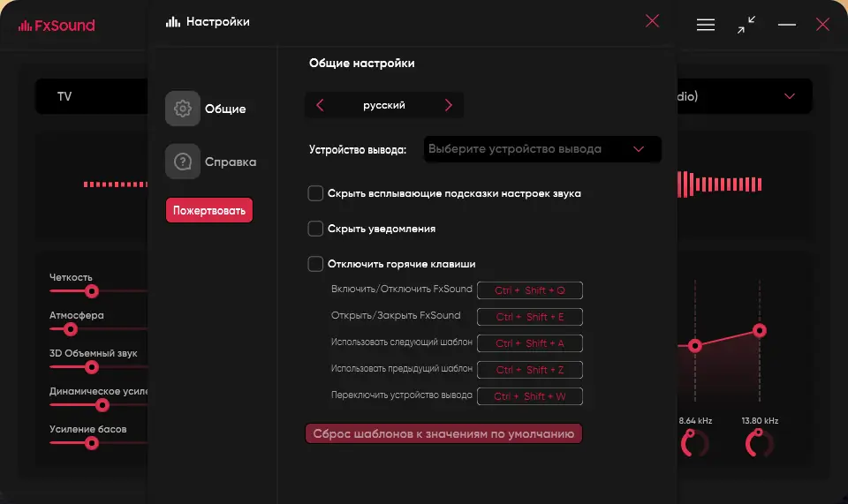
Task: Click the Справка question mark icon
Action: pos(183,162)
